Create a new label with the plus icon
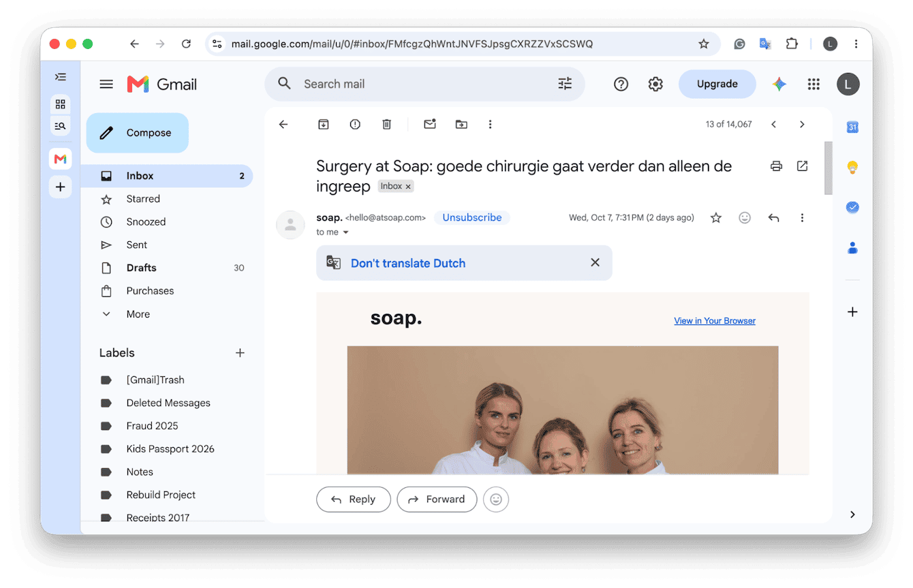 click(240, 353)
